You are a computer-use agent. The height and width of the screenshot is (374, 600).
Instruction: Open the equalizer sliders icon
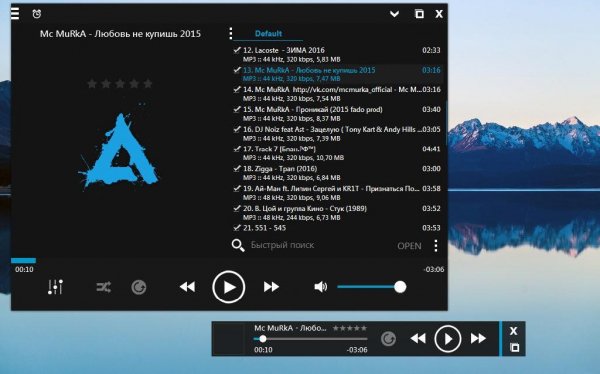coord(55,287)
